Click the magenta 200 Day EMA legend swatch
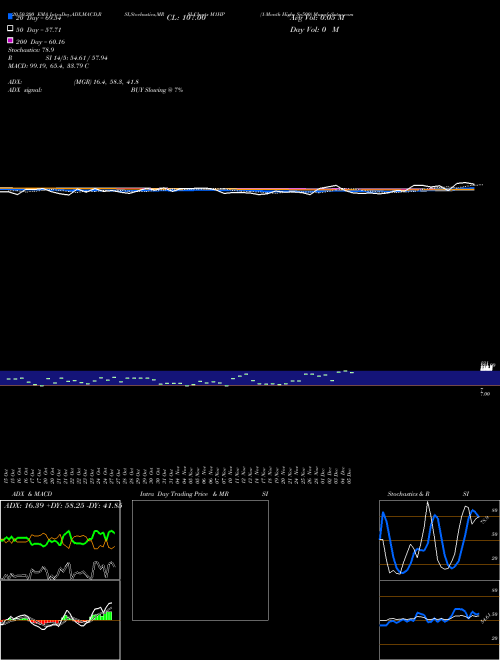 tap(10, 40)
